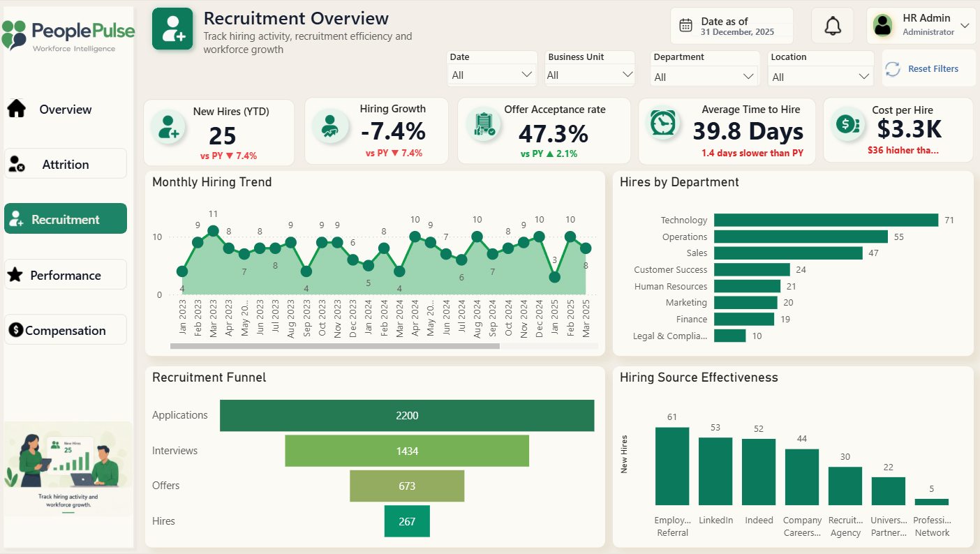Switch to the Performance page

66,275
